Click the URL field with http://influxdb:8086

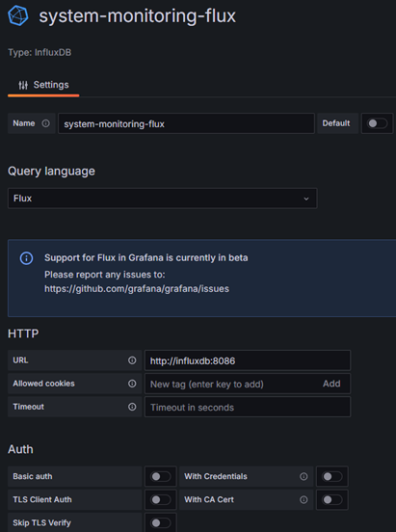248,360
